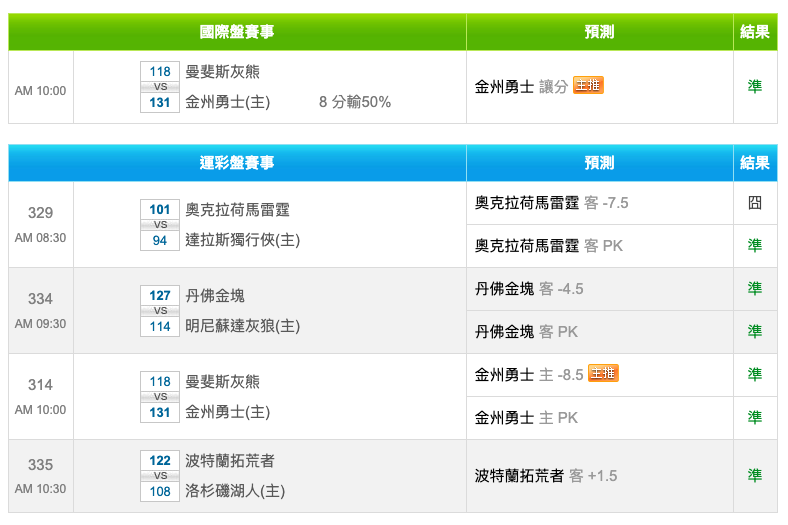Click the 主推 badge in the 國際盤賽事 table

pyautogui.click(x=588, y=86)
